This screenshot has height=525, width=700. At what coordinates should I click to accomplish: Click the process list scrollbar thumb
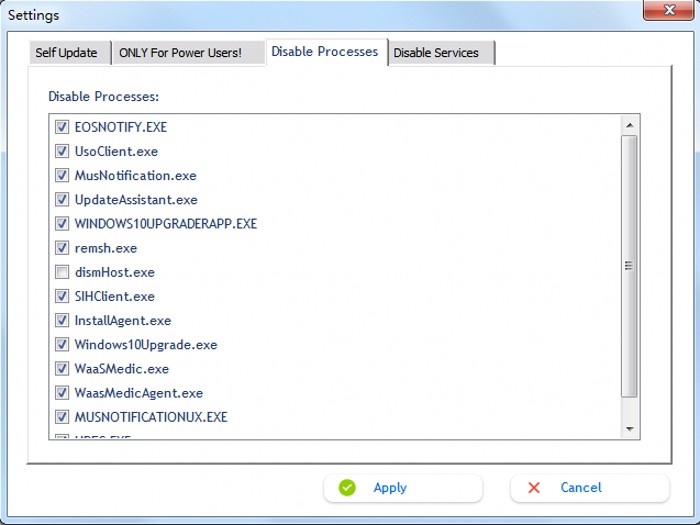click(x=629, y=266)
